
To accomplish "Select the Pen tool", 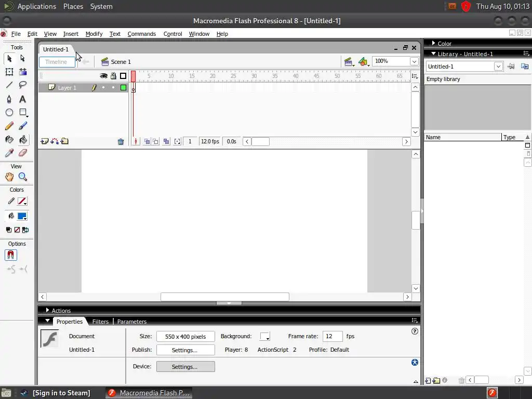I will click(x=9, y=99).
